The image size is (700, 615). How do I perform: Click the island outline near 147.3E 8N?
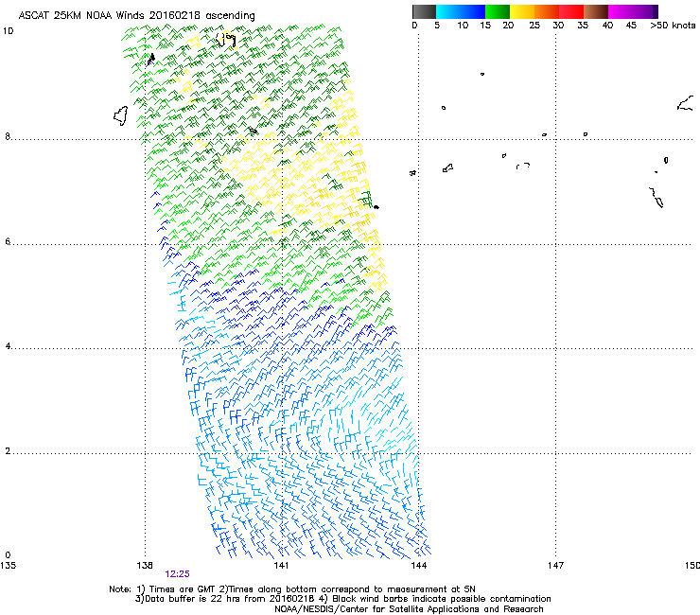pos(586,134)
